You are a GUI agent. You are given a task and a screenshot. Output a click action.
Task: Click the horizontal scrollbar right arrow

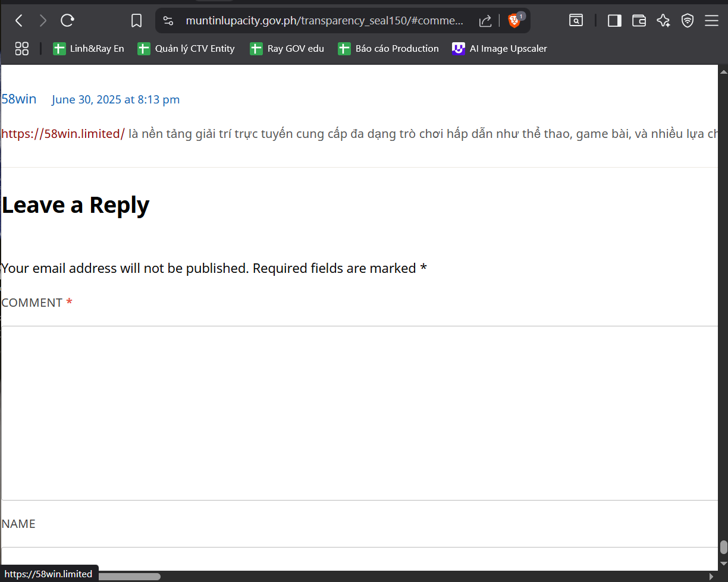711,575
